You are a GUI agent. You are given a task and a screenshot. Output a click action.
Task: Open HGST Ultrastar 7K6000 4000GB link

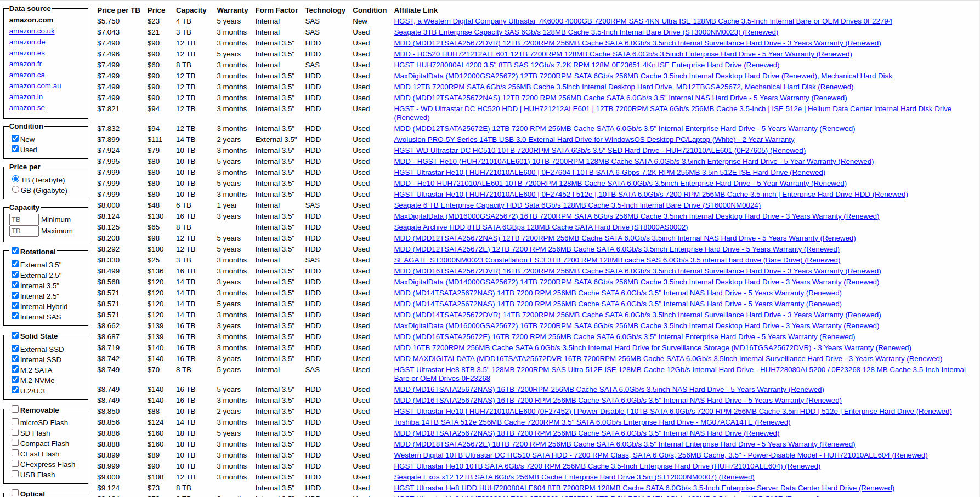(x=643, y=21)
